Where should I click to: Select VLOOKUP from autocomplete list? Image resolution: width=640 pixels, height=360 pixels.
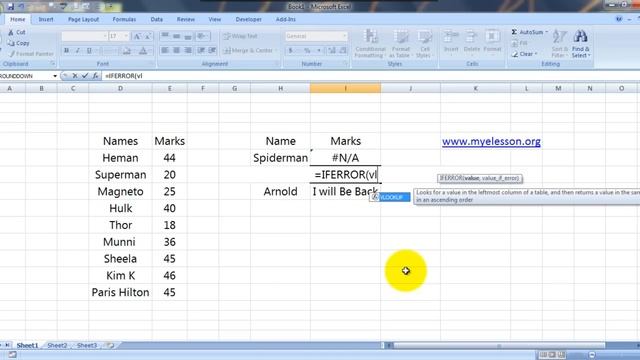[390, 197]
